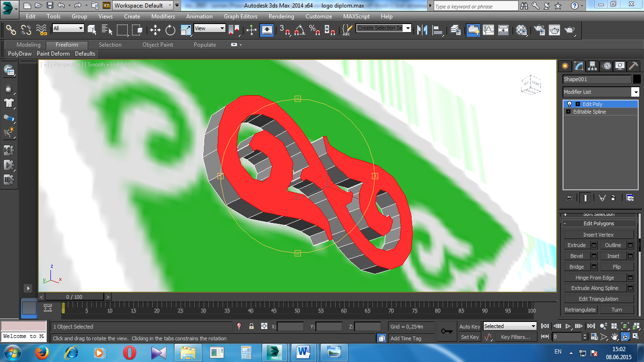Open the Material Editor
644x362 pixels.
click(x=521, y=30)
